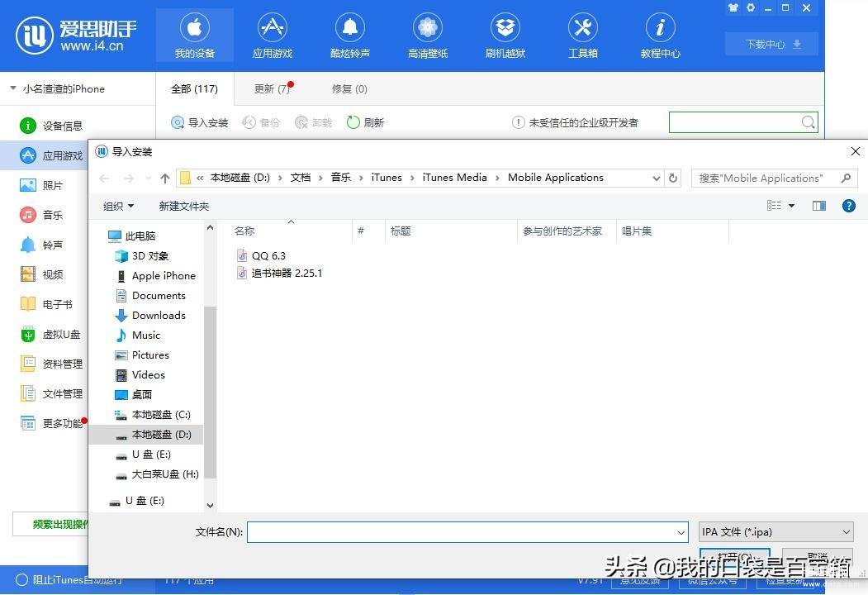Click the i4 爱思助手 logo
Image resolution: width=868 pixels, height=595 pixels.
[x=76, y=35]
